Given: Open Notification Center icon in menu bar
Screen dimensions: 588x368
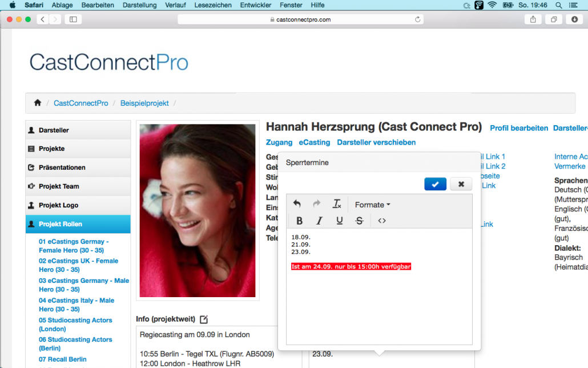Looking at the screenshot, I should [x=573, y=5].
